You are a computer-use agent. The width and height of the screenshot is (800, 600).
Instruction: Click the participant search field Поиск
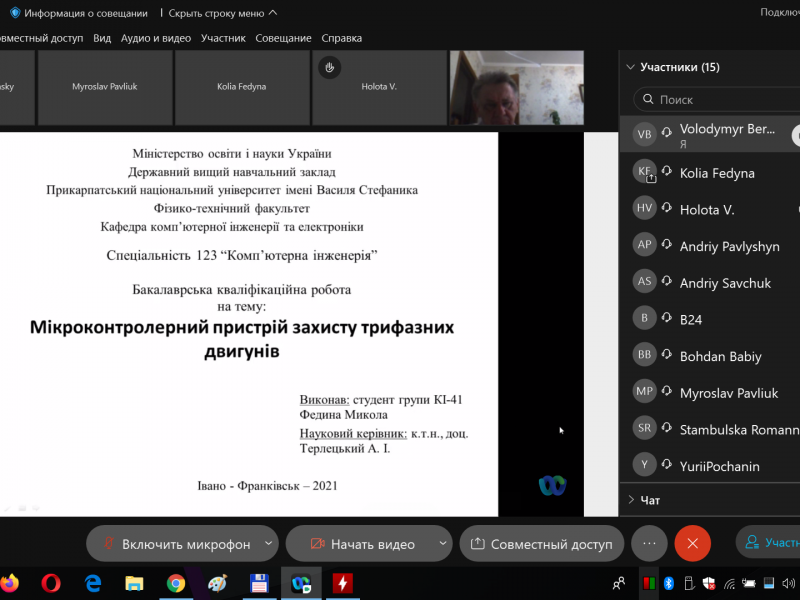(720, 100)
